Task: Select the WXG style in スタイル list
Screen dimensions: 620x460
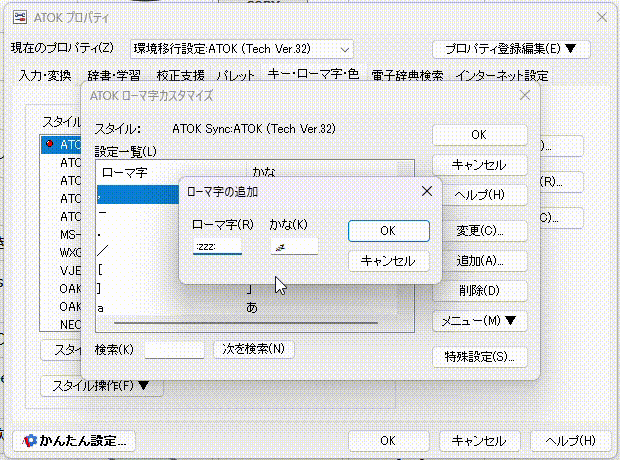Action: click(x=70, y=253)
